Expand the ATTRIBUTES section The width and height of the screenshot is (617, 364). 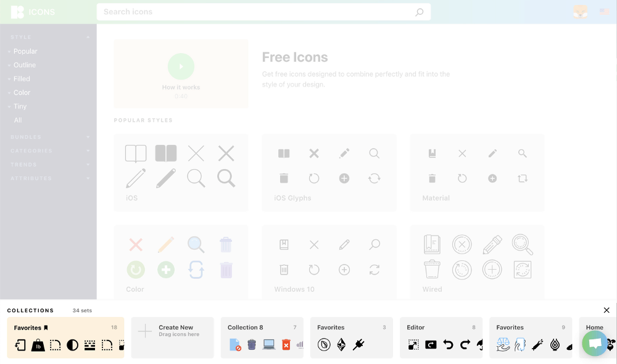[x=88, y=178]
